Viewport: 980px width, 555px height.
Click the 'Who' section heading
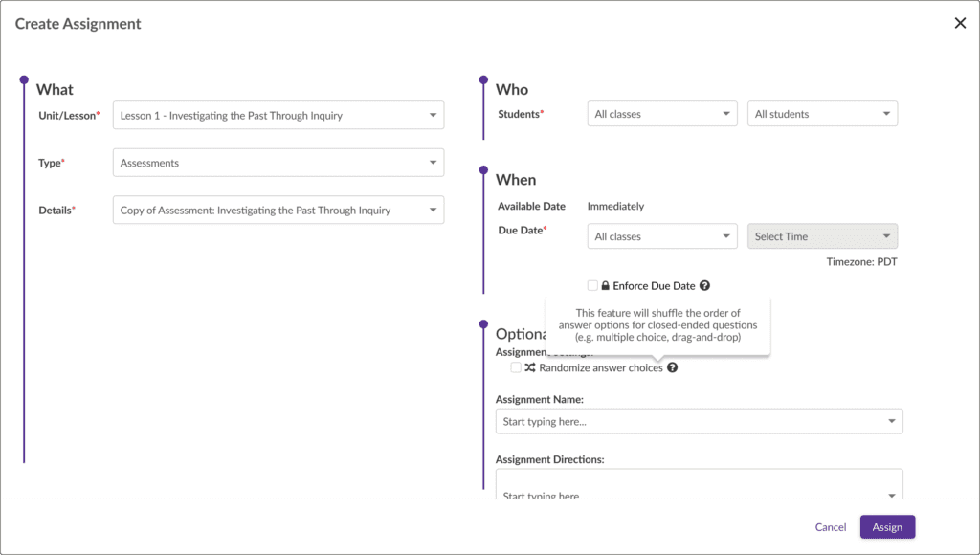pos(512,89)
